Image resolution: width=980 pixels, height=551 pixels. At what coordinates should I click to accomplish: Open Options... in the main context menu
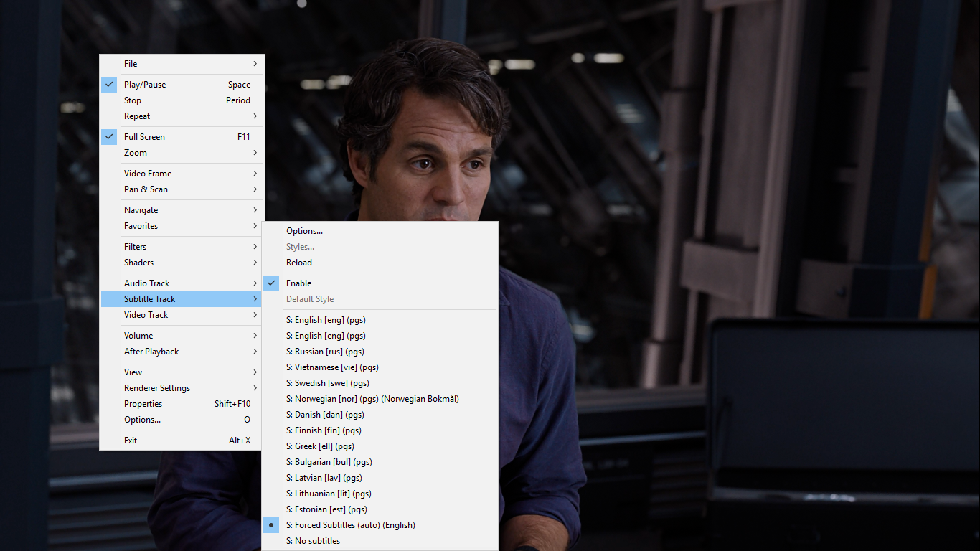coord(182,420)
